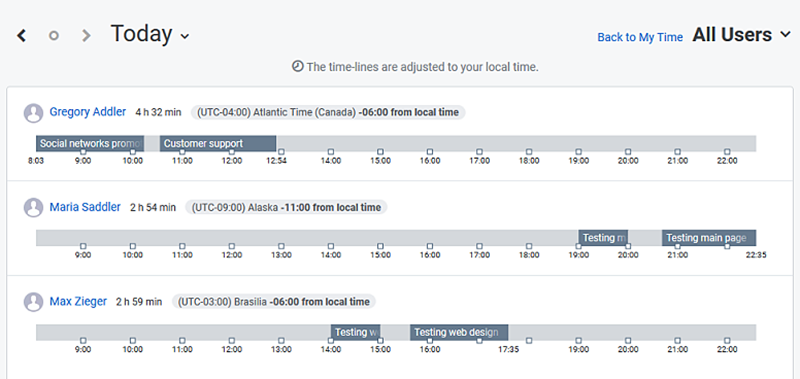The height and width of the screenshot is (379, 800).
Task: Open Maria Saddler's profile link
Action: click(x=85, y=207)
